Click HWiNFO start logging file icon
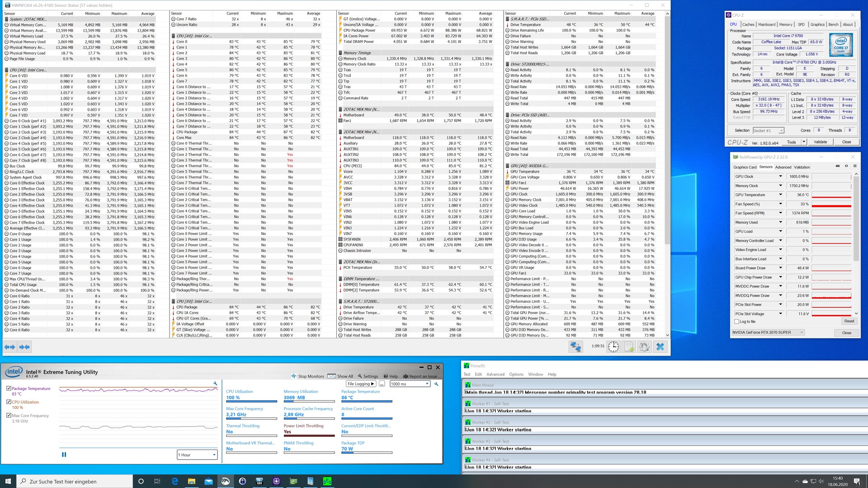This screenshot has width=868, height=488. (629, 347)
